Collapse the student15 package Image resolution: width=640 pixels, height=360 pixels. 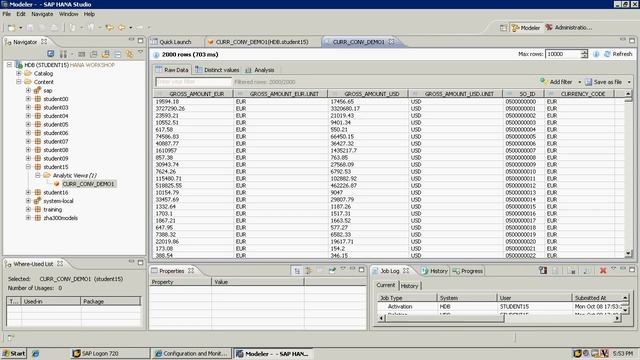[x=28, y=167]
